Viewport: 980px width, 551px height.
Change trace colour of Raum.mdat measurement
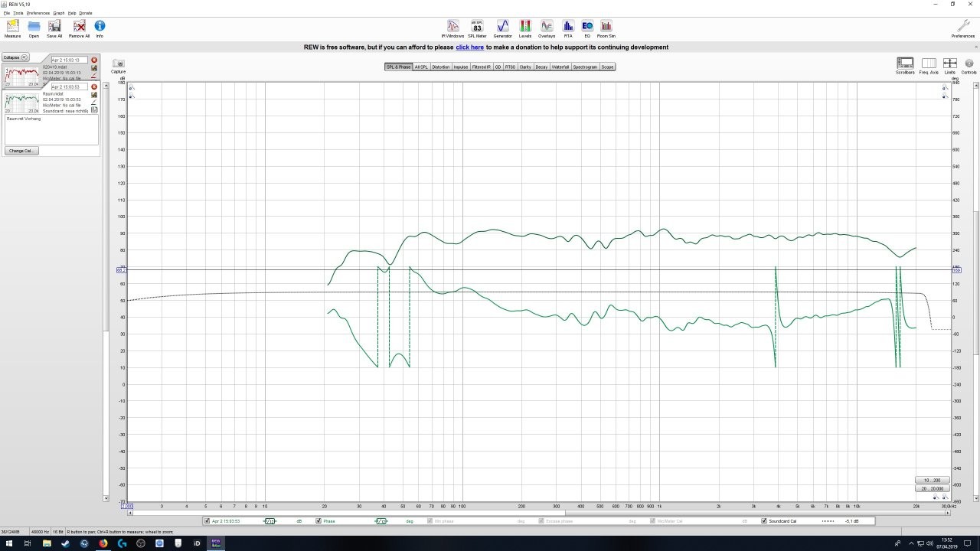(94, 102)
